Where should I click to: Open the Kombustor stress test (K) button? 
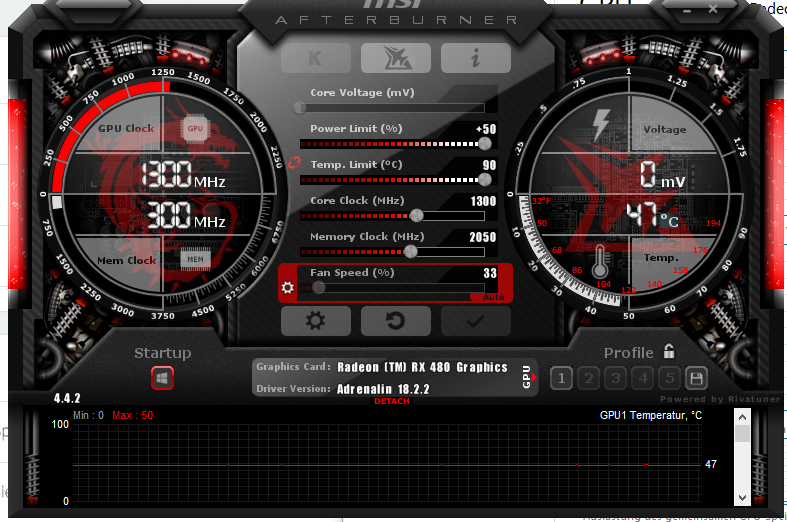(316, 58)
